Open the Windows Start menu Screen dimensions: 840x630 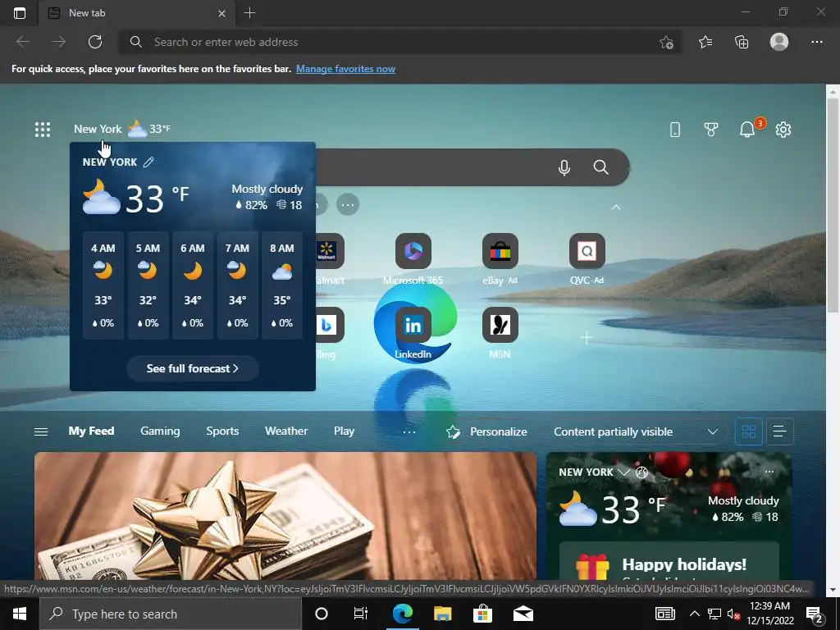pyautogui.click(x=20, y=614)
